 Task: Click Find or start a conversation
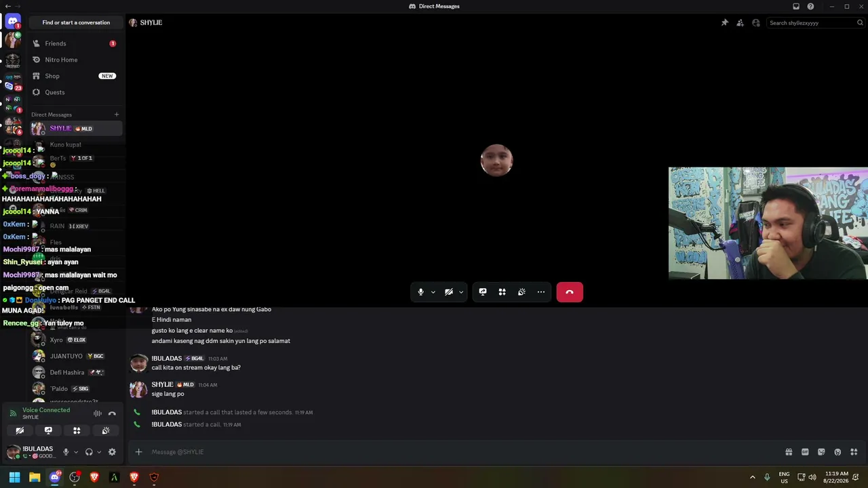(x=76, y=22)
